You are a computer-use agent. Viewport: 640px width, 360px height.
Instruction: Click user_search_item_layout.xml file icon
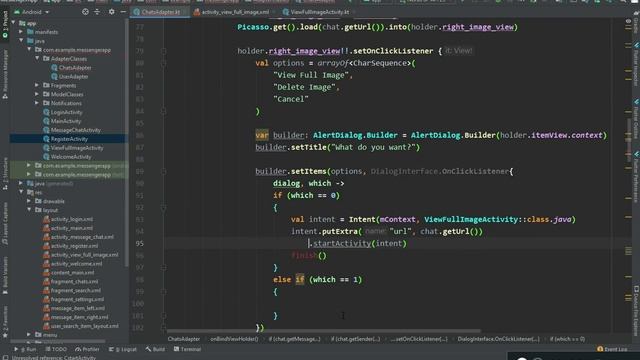[46, 326]
